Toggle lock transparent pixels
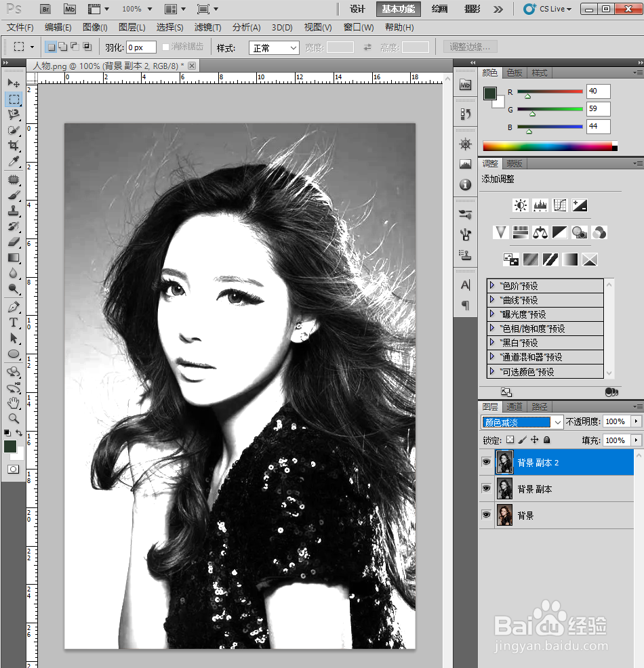 (510, 440)
